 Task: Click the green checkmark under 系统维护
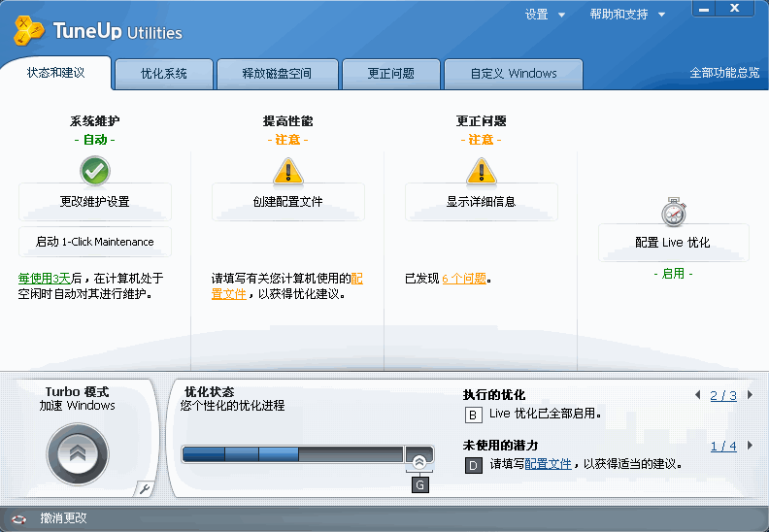[x=94, y=171]
